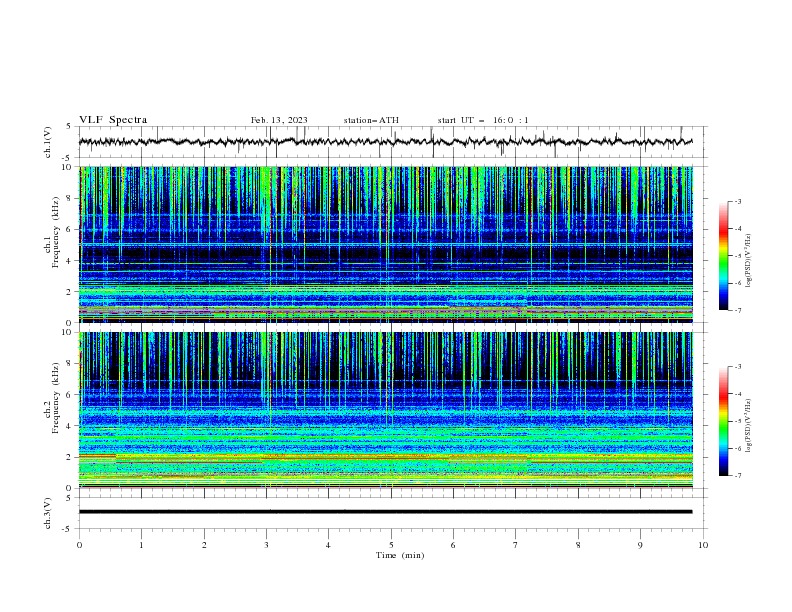Click the lower ch.2 PSD color bar
The image size is (792, 612).
(723, 421)
